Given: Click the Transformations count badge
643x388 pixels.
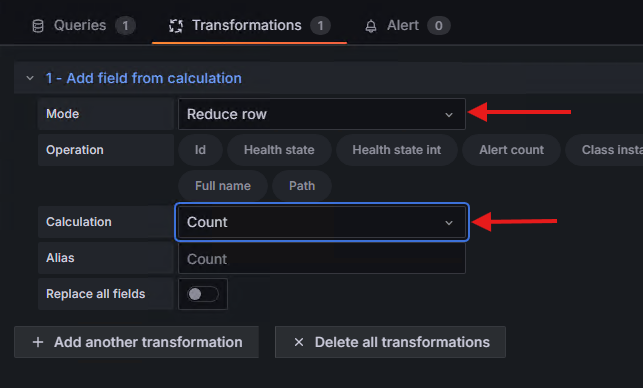Looking at the screenshot, I should pos(320,26).
